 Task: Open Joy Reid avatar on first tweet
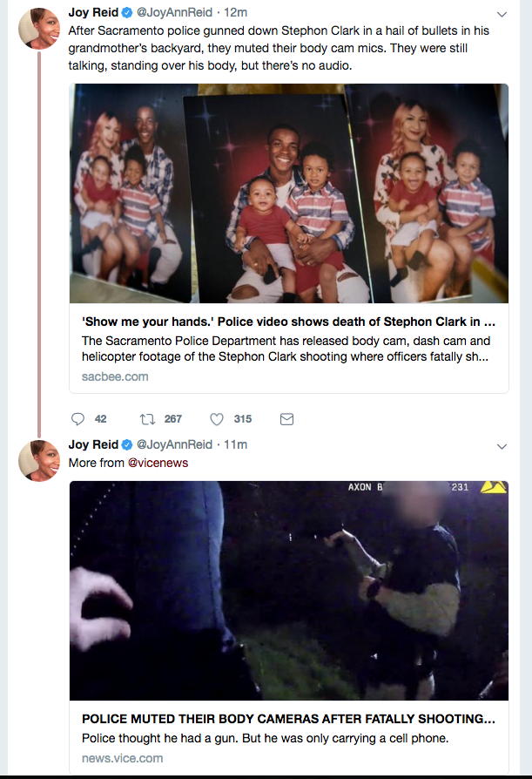point(39,28)
